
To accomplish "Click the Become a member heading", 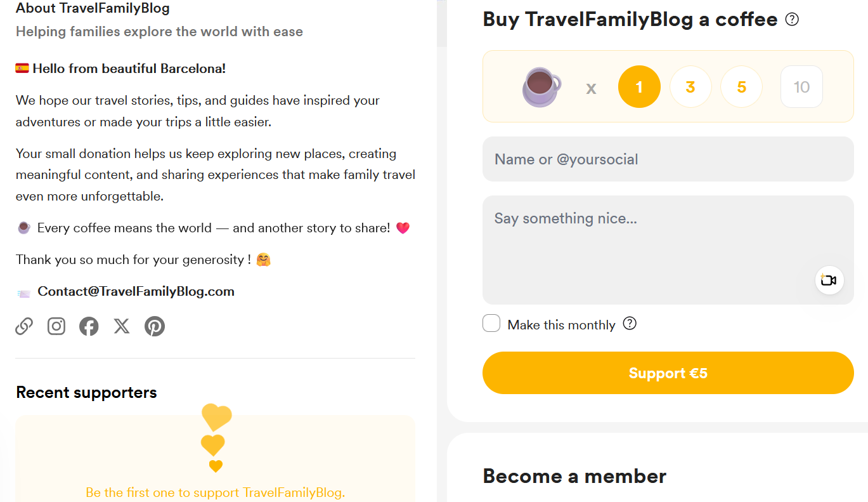I will [574, 476].
